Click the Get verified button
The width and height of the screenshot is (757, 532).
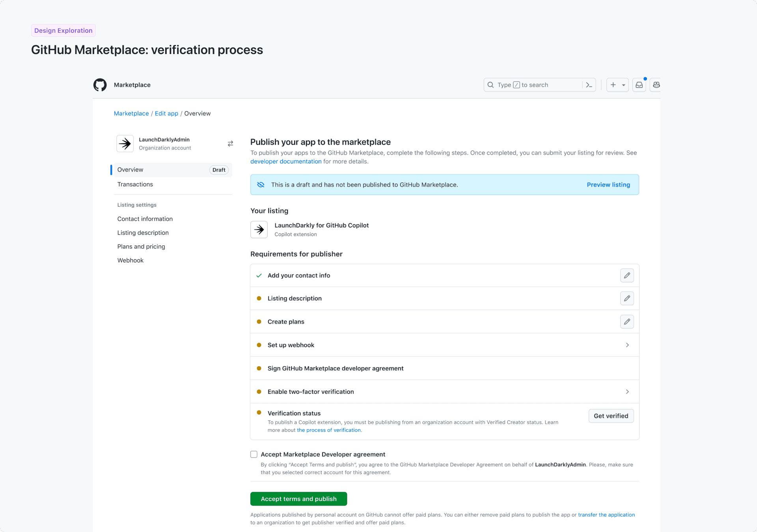pyautogui.click(x=611, y=416)
